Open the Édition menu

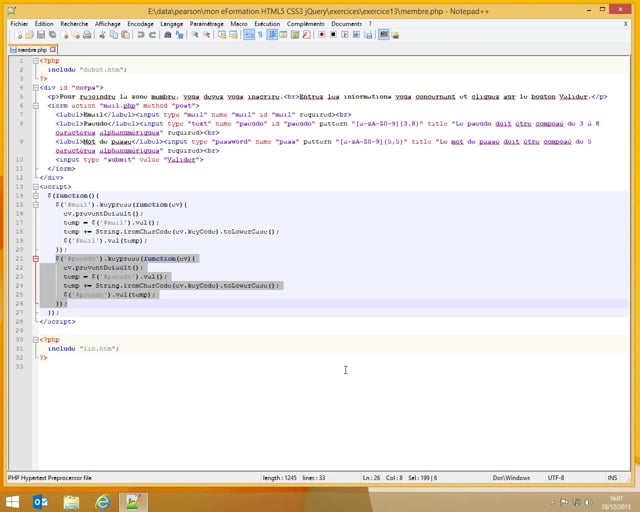pyautogui.click(x=44, y=24)
